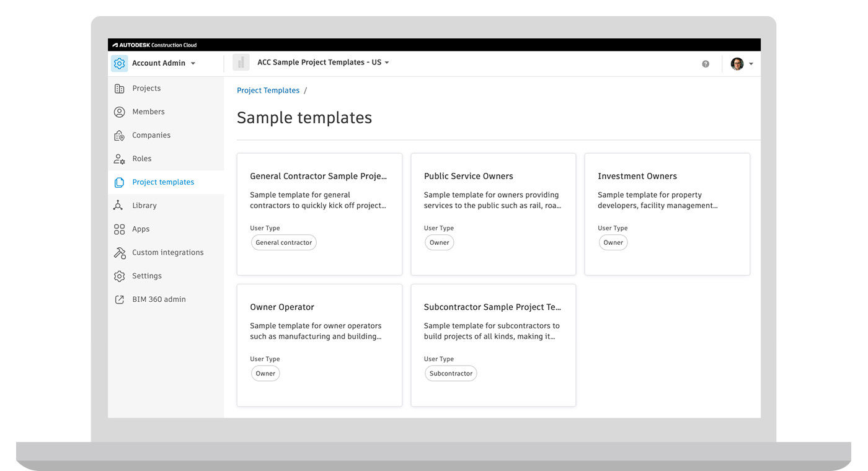Open Settings in the sidebar

pyautogui.click(x=166, y=276)
